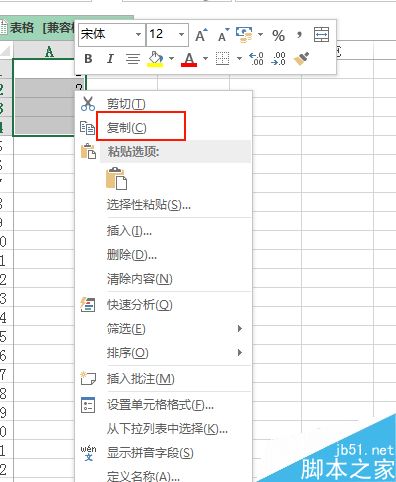Image resolution: width=396 pixels, height=482 pixels.
Task: Click the decrease font size icon
Action: (x=223, y=35)
